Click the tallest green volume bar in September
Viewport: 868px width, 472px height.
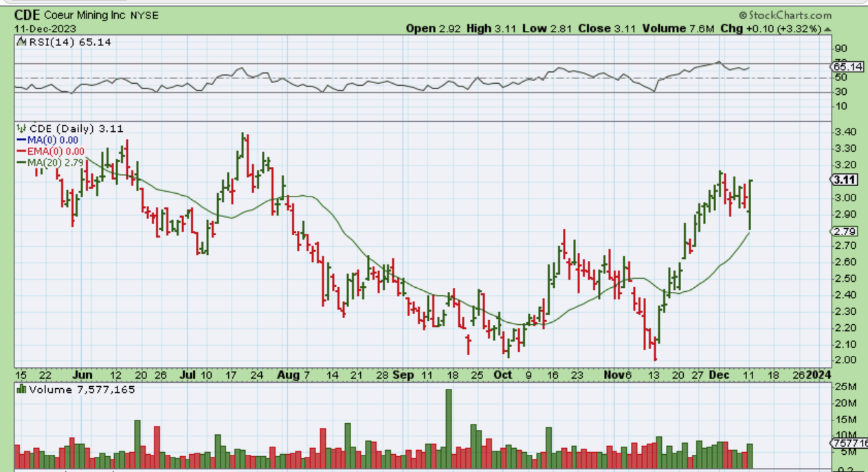pos(449,429)
